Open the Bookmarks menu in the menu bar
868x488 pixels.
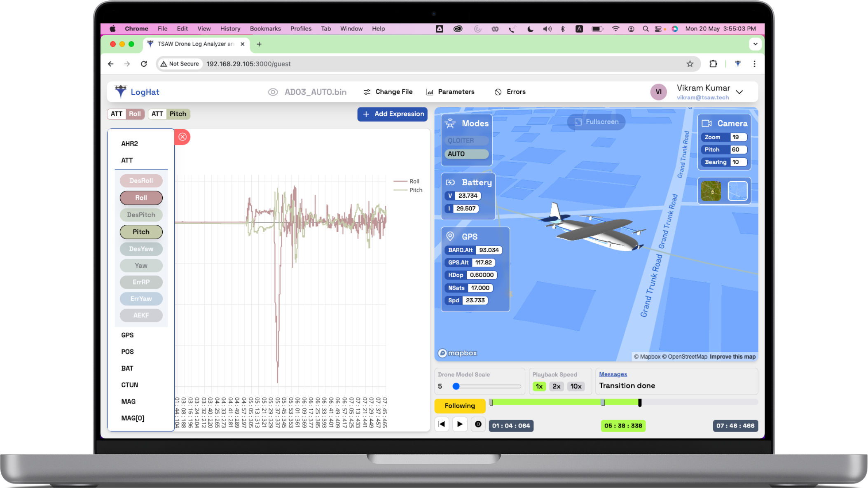click(265, 28)
